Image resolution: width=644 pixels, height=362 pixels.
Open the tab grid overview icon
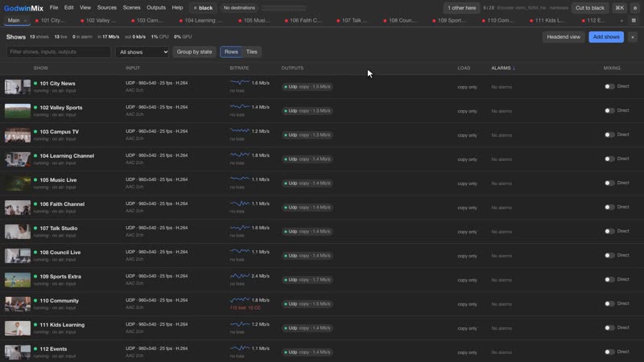point(634,21)
